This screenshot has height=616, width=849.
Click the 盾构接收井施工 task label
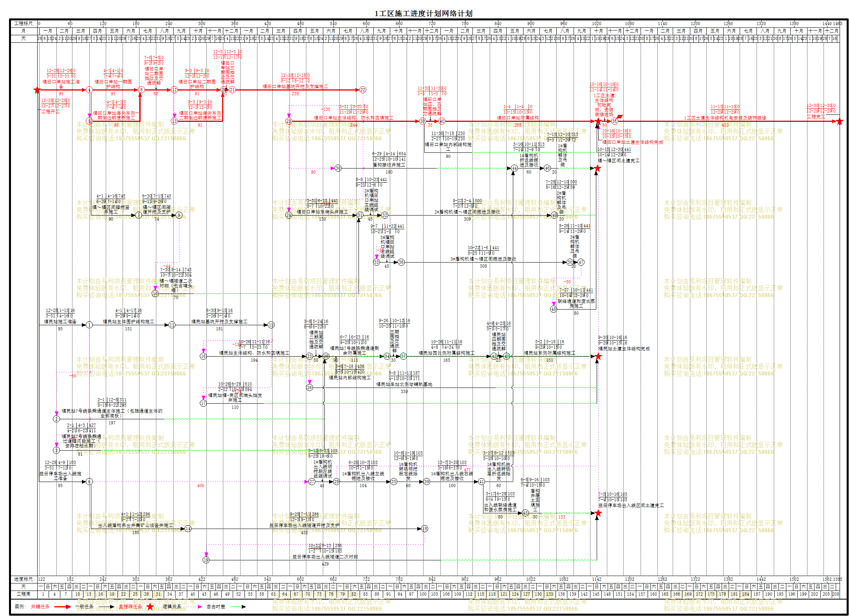[x=389, y=165]
